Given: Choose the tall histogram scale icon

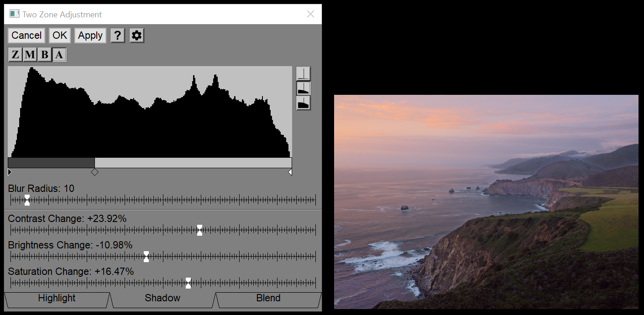Looking at the screenshot, I should (303, 103).
